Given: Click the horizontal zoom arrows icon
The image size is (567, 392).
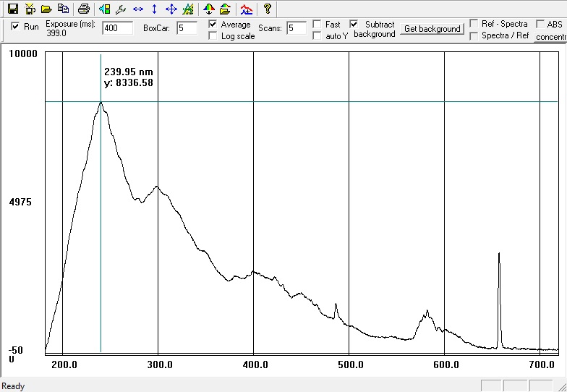Looking at the screenshot, I should coord(137,9).
